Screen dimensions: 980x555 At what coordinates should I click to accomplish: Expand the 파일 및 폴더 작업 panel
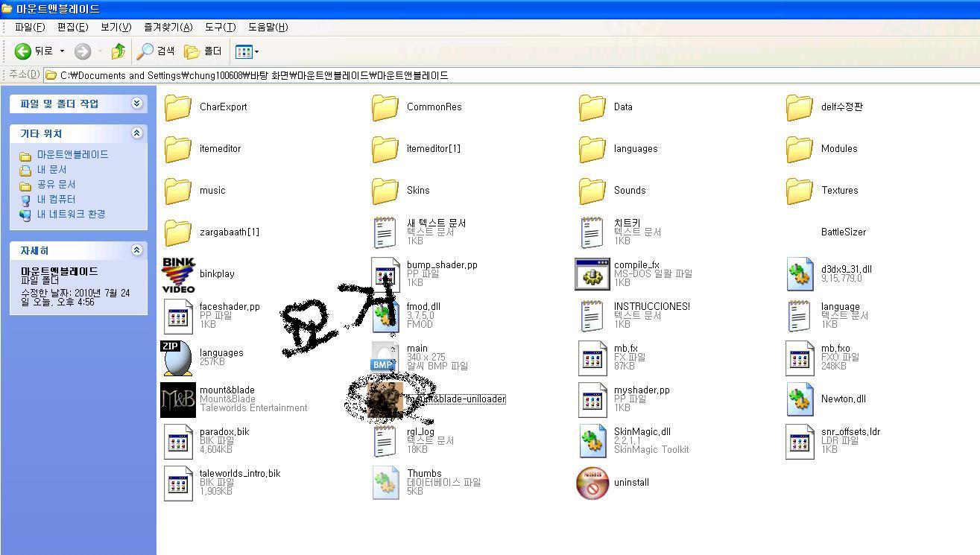(x=136, y=104)
